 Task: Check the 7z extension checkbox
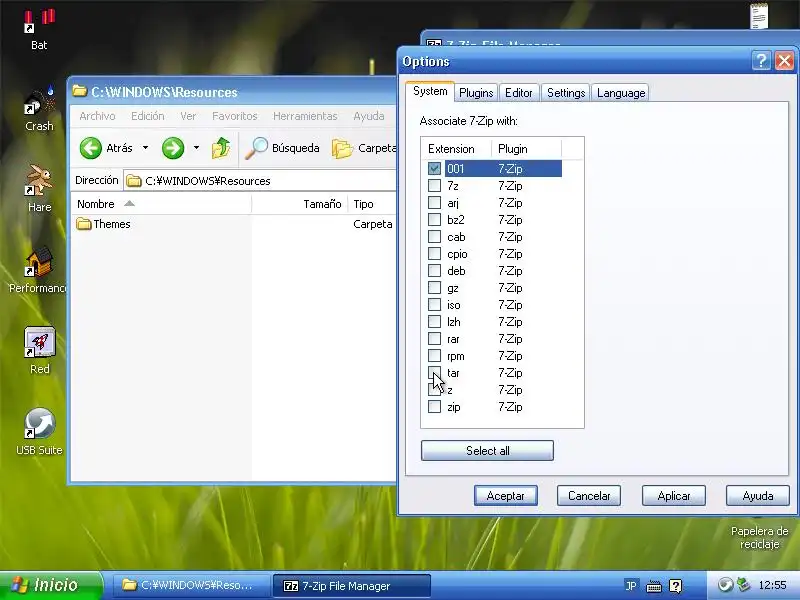[434, 186]
